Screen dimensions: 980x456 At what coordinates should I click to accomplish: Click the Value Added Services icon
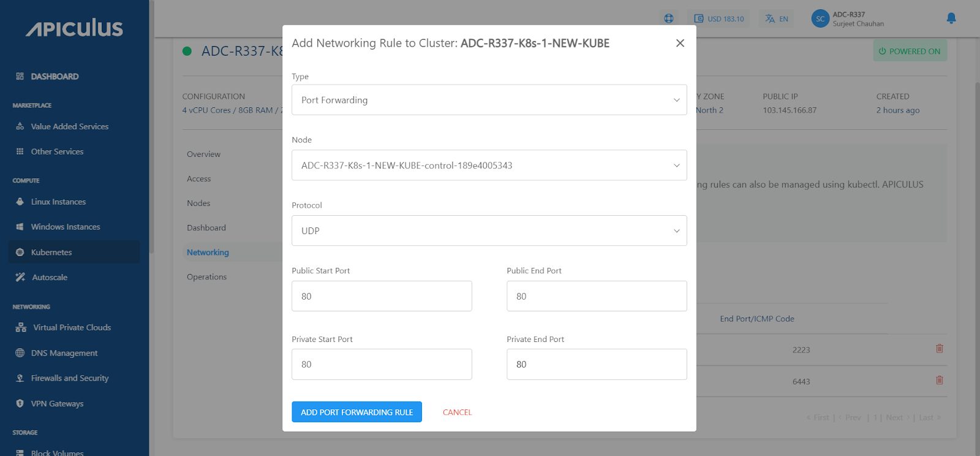[20, 126]
